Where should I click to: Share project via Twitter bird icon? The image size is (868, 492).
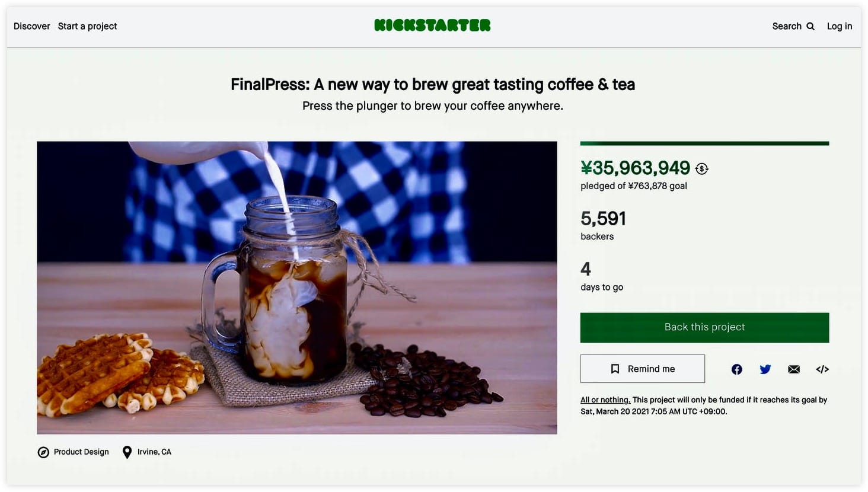[765, 369]
